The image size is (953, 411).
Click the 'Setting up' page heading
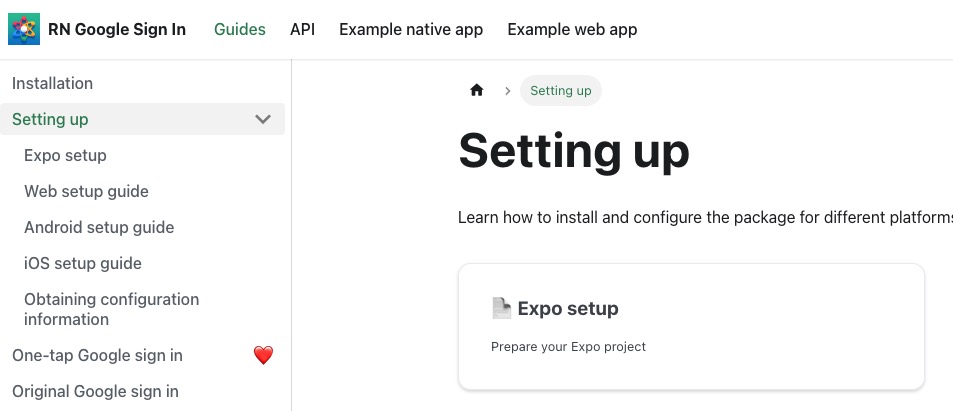tap(574, 151)
